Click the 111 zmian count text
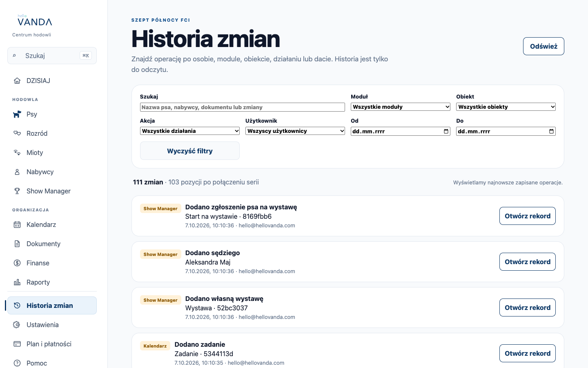Viewport: 588px width, 368px height. click(148, 182)
